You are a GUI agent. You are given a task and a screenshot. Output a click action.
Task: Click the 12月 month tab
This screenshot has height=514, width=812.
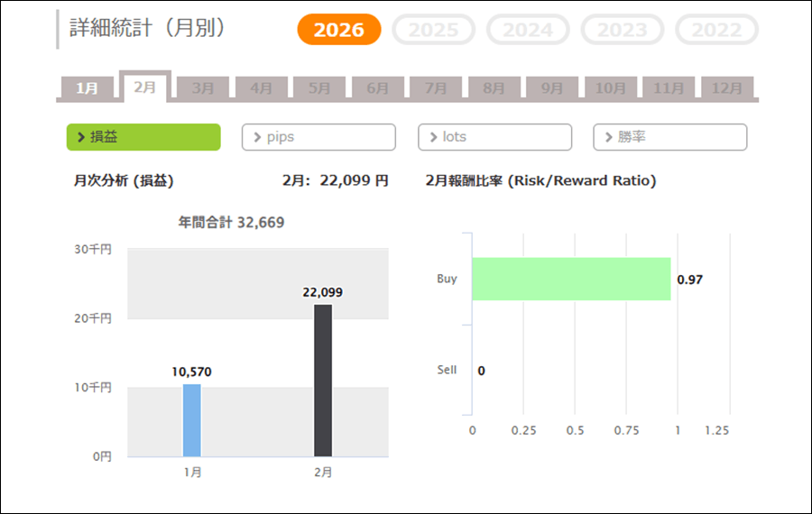[726, 88]
